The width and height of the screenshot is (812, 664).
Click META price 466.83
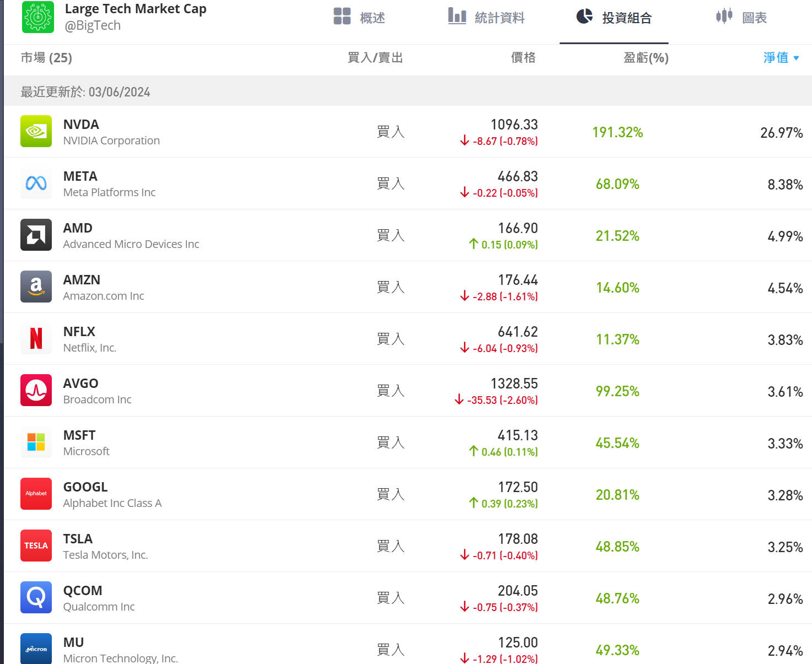click(518, 176)
